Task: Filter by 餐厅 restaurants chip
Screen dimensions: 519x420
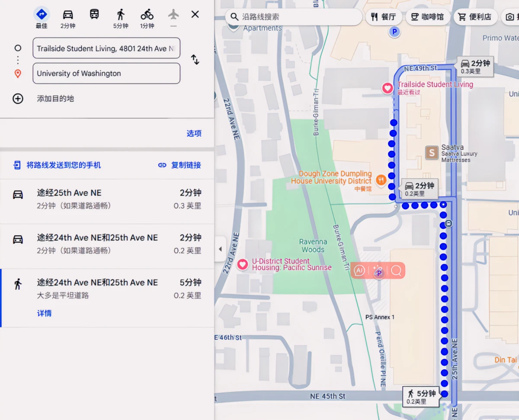Action: [x=384, y=17]
